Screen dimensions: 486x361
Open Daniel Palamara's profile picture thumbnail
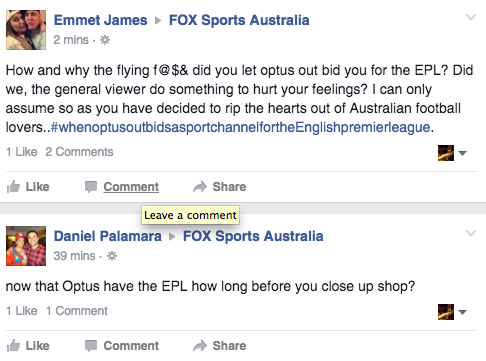pos(26,246)
